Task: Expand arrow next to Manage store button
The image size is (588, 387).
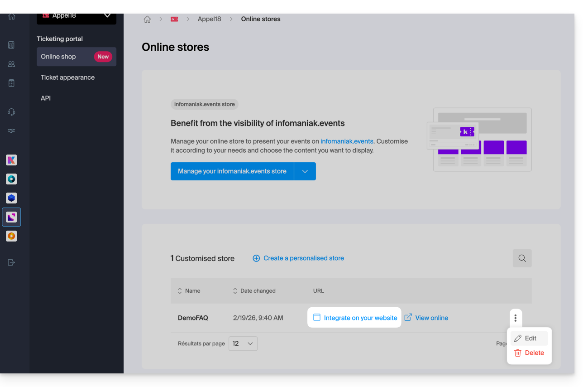Action: 305,171
